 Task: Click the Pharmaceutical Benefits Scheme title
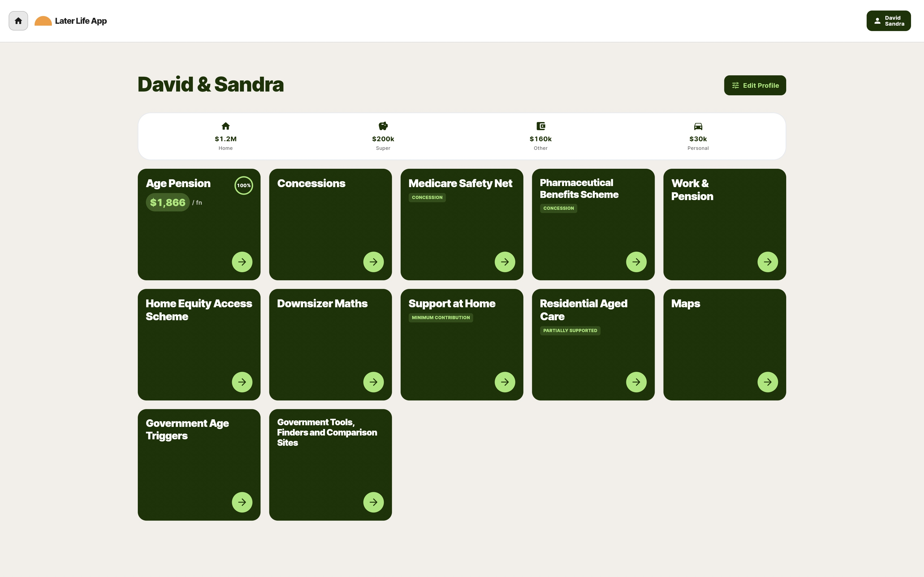pos(579,188)
